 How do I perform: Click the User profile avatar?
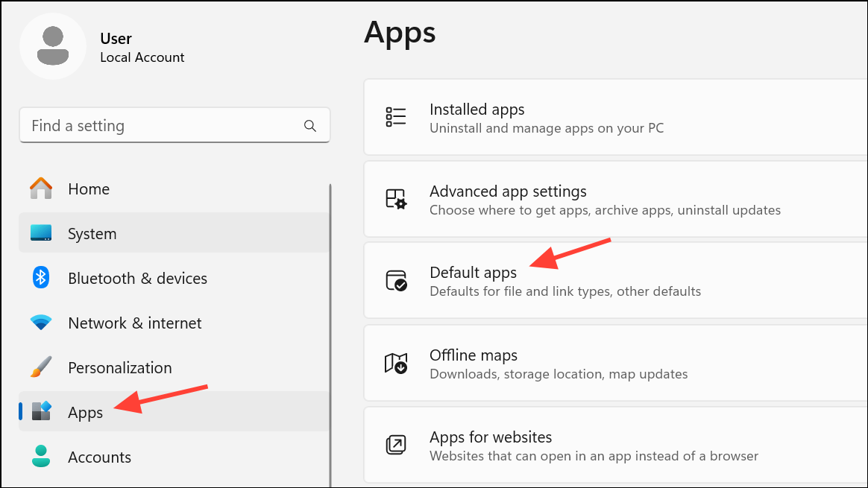[x=53, y=45]
